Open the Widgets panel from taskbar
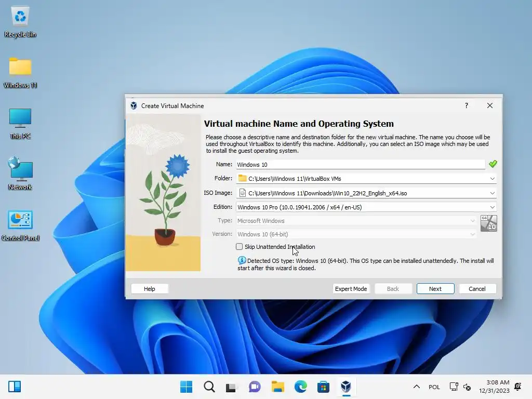 (15, 387)
